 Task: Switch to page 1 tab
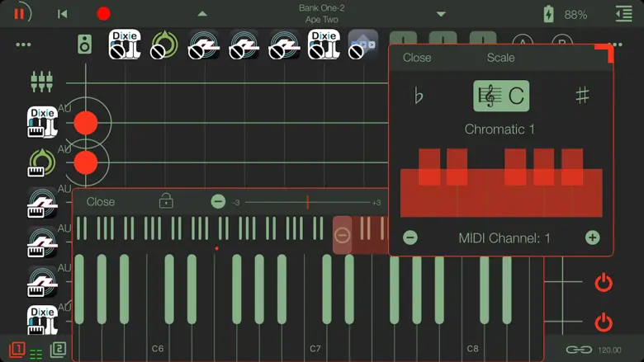click(17, 350)
